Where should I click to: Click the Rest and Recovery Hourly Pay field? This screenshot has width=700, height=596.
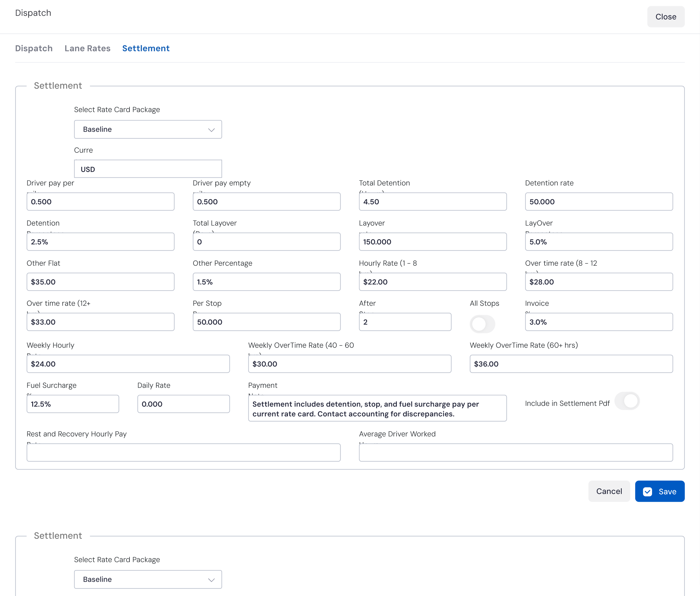tap(183, 452)
